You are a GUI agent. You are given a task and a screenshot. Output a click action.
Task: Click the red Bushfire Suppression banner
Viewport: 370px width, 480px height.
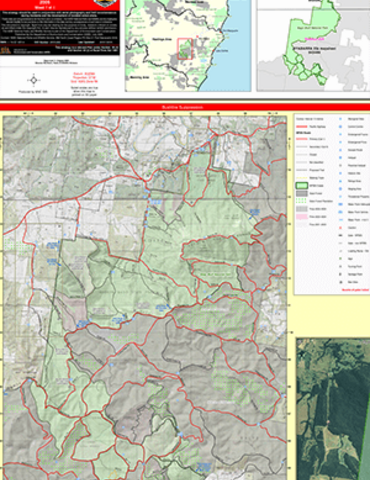185,107
